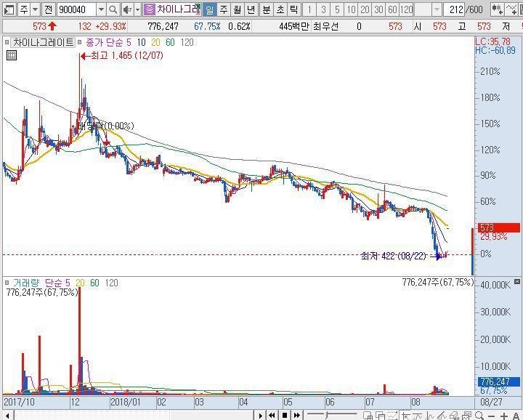Click the 주 button at toolbar left
Image resolution: width=523 pixels, height=420 pixels.
(x=24, y=9)
